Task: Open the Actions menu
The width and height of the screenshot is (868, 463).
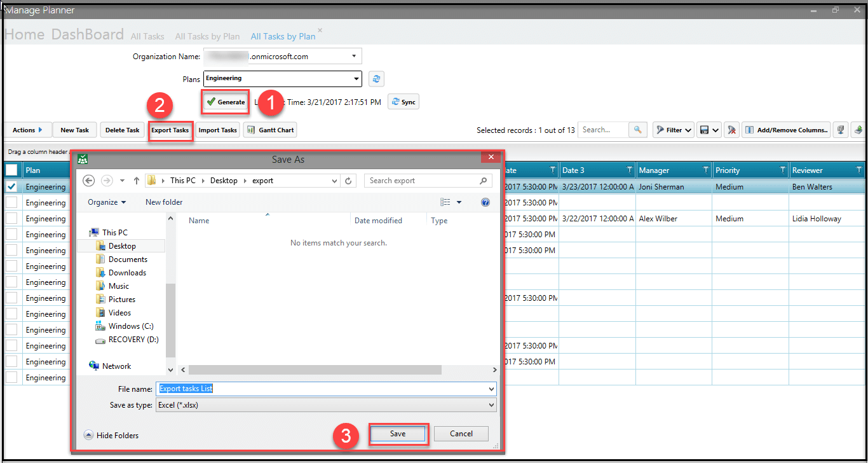Action: click(x=27, y=130)
